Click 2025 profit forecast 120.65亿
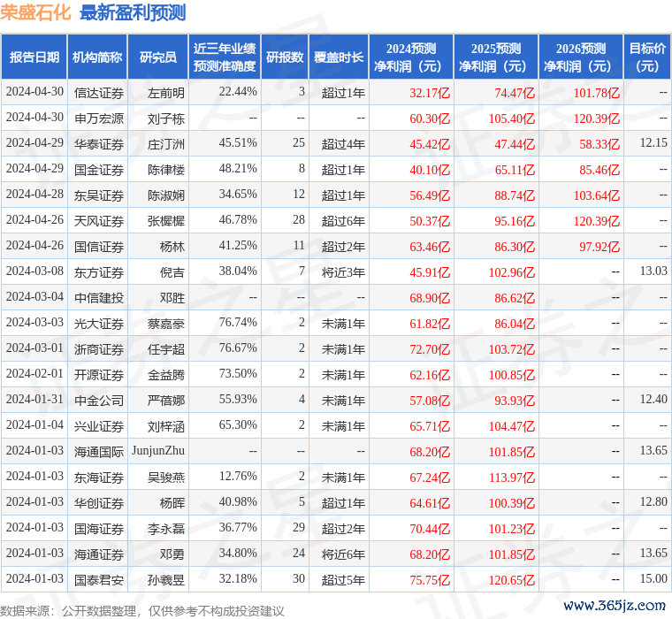672x619 pixels. [x=512, y=580]
